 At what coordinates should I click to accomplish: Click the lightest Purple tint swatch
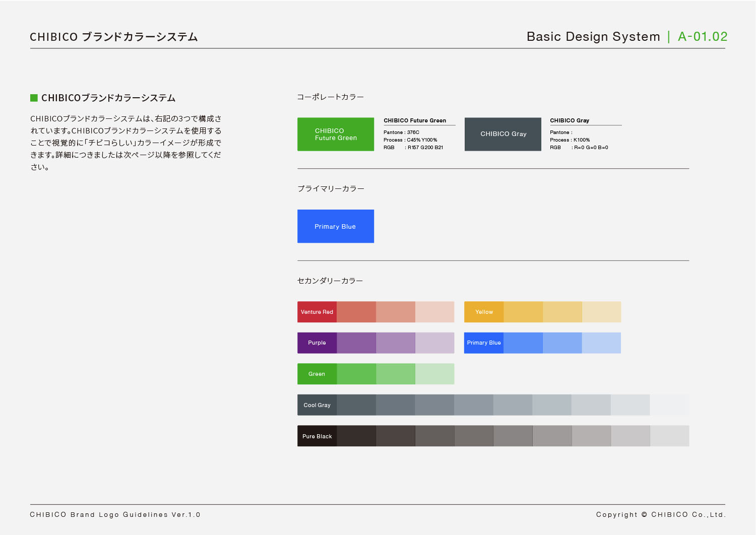435,343
